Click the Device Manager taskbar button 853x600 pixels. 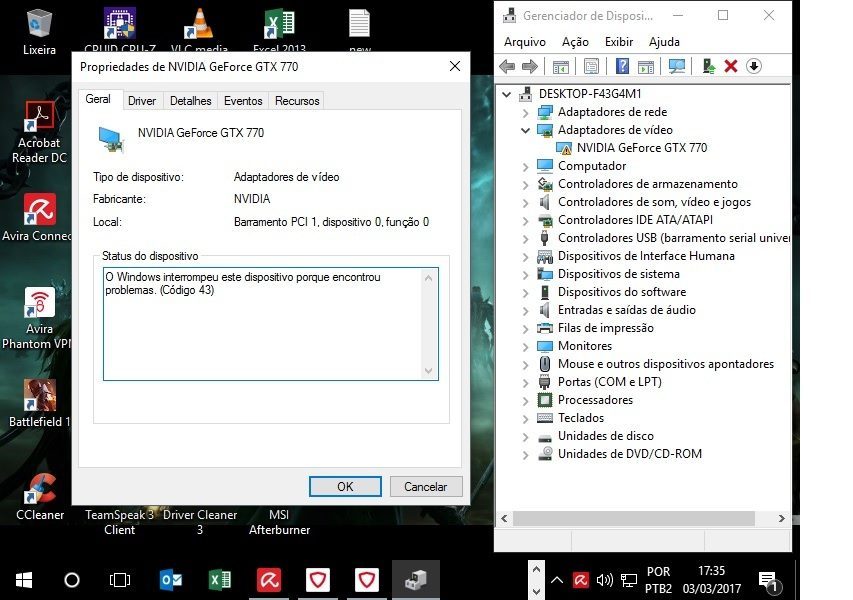pos(416,580)
